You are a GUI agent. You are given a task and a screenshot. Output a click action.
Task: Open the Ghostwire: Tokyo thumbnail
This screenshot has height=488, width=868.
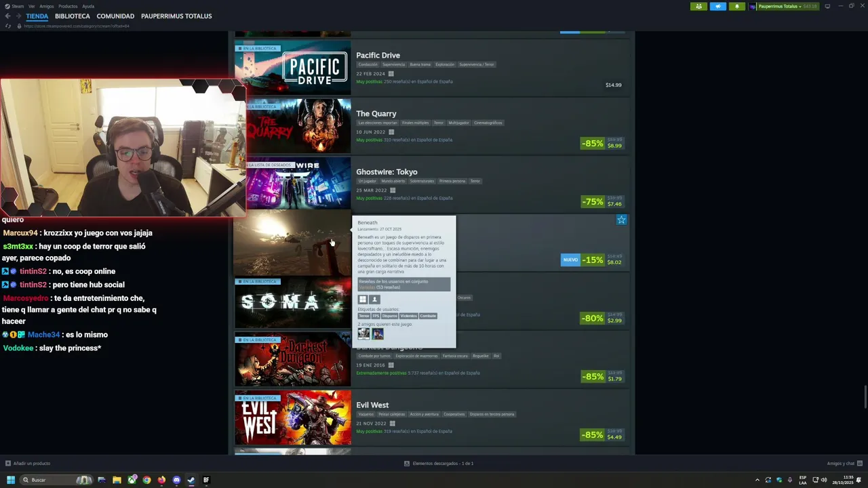tap(298, 184)
